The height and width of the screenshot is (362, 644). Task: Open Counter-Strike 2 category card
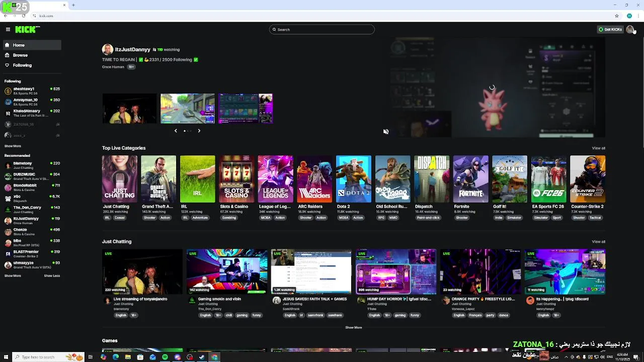pyautogui.click(x=588, y=179)
